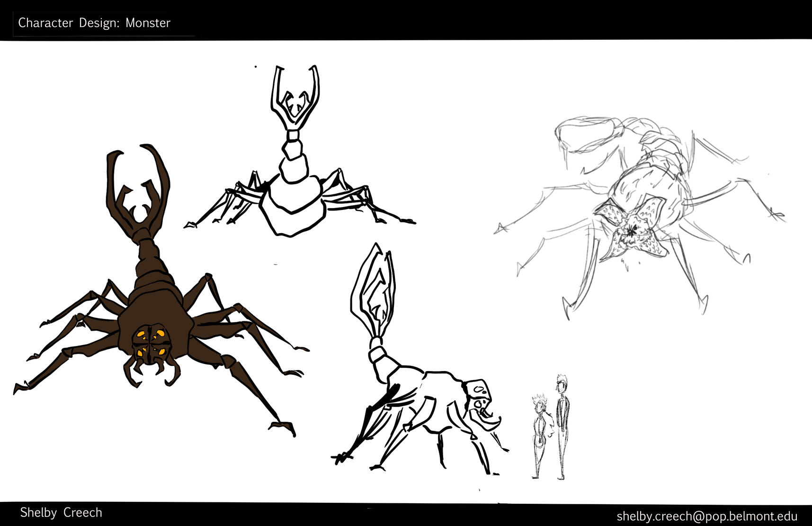
Task: Click the yellow eyes on the brown monster
Action: 150,342
